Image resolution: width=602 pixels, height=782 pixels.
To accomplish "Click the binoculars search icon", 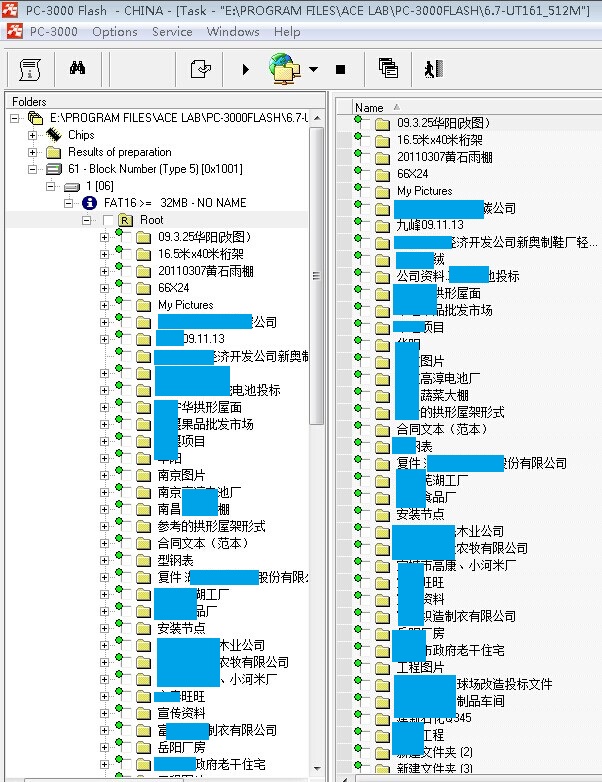I will click(x=77, y=69).
